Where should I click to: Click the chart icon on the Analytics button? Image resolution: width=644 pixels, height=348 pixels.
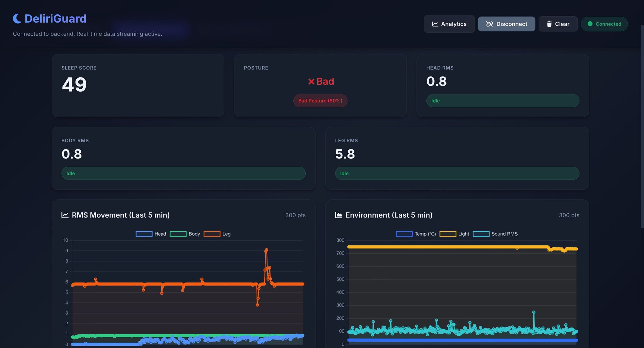pyautogui.click(x=436, y=24)
